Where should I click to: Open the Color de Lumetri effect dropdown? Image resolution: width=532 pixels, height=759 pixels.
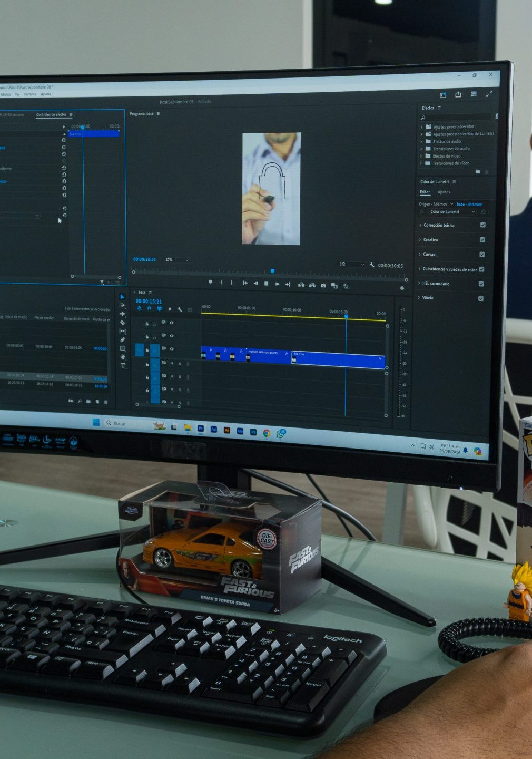click(452, 211)
